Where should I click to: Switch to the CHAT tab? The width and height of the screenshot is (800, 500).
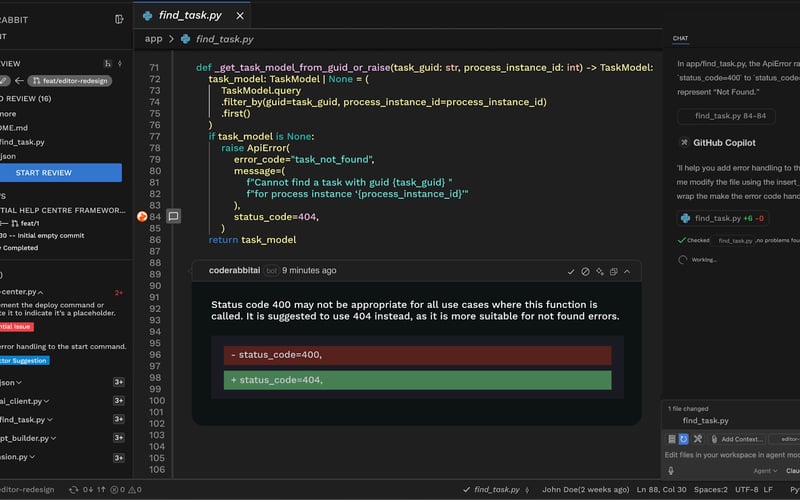(680, 38)
